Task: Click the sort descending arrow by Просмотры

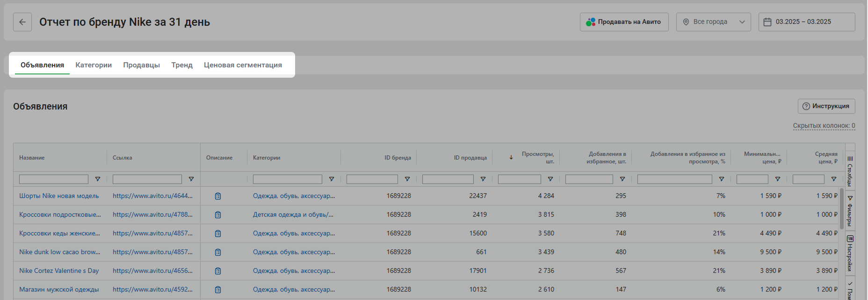Action: [x=511, y=157]
